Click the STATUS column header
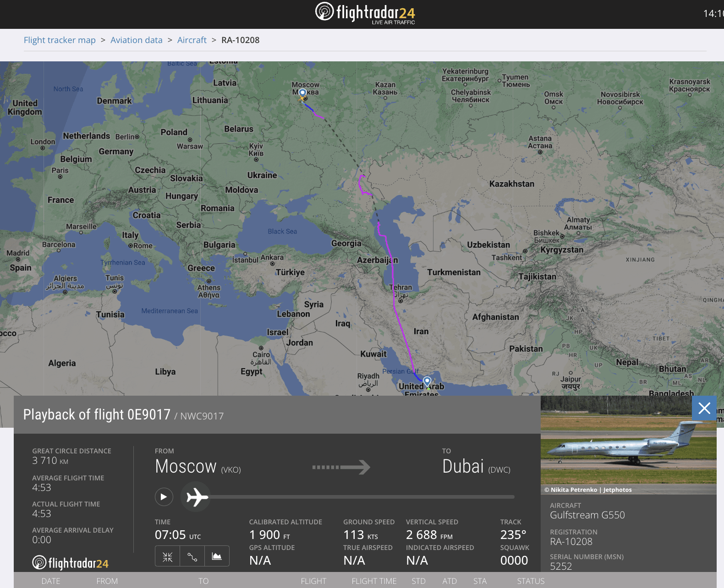The image size is (724, 588). tap(531, 581)
